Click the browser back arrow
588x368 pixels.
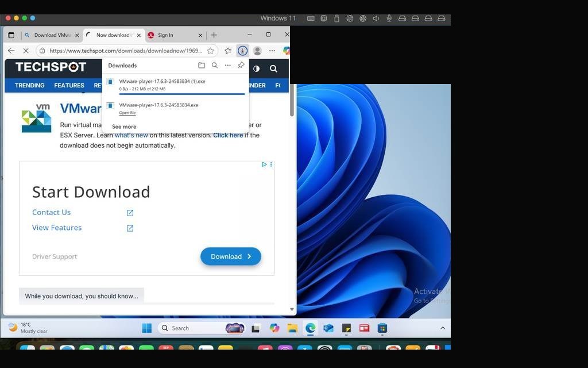tap(11, 51)
